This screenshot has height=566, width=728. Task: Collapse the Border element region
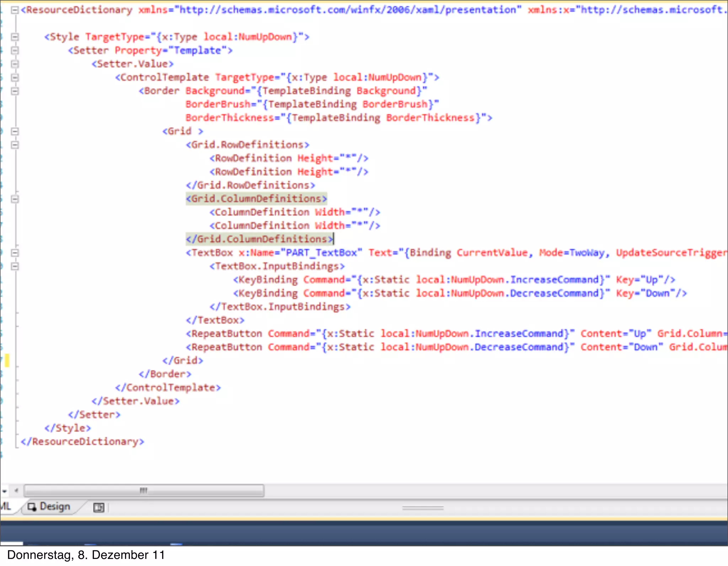pyautogui.click(x=15, y=91)
